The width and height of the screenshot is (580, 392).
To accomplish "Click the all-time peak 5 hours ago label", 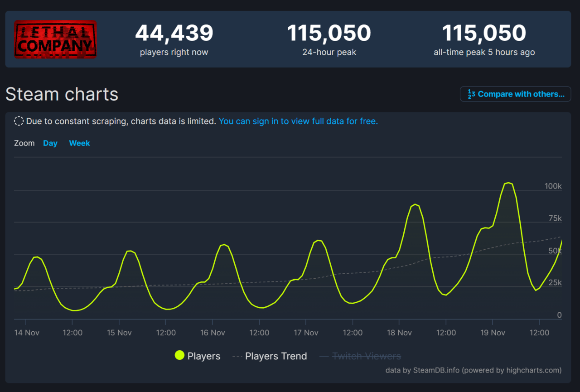I will (484, 52).
